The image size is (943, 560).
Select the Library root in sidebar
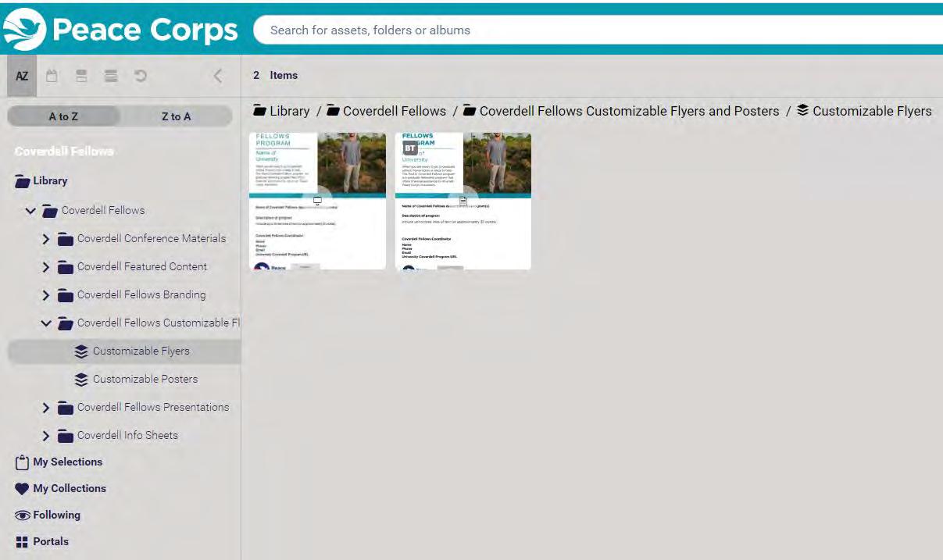pyautogui.click(x=50, y=181)
